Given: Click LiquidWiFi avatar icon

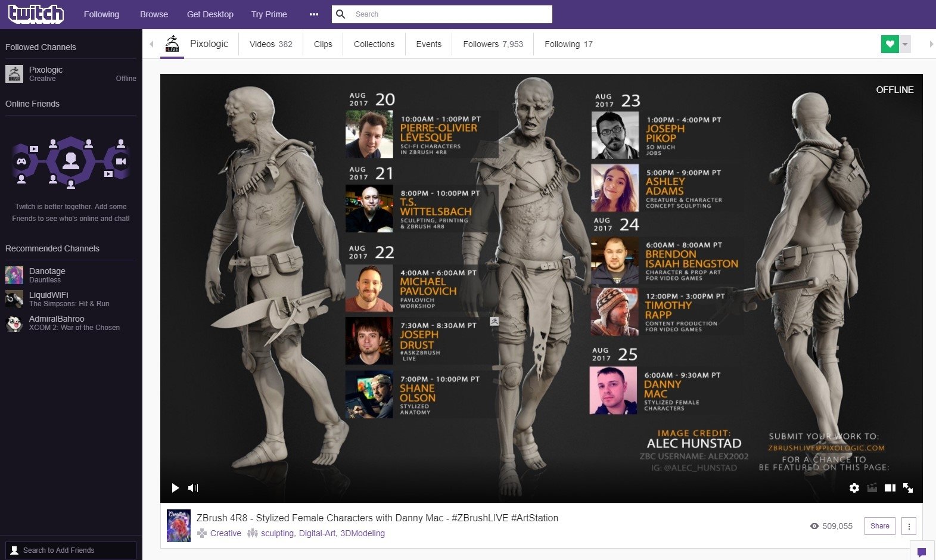Looking at the screenshot, I should point(14,299).
